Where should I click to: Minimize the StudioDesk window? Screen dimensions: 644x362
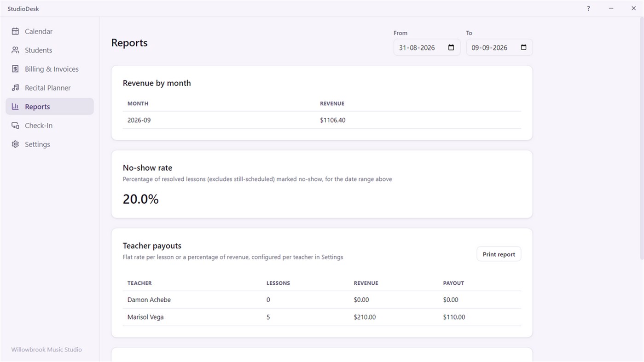coord(611,9)
